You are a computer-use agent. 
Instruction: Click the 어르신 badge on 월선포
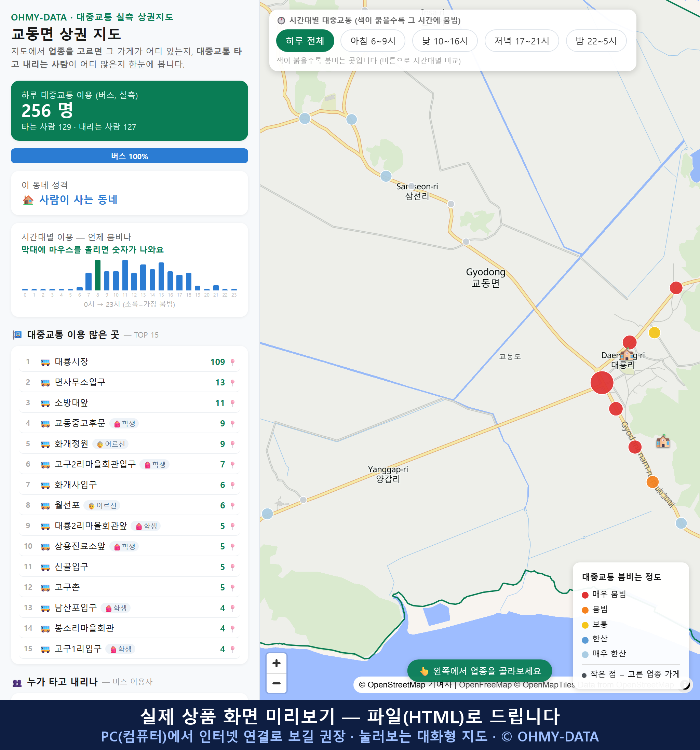tap(102, 506)
